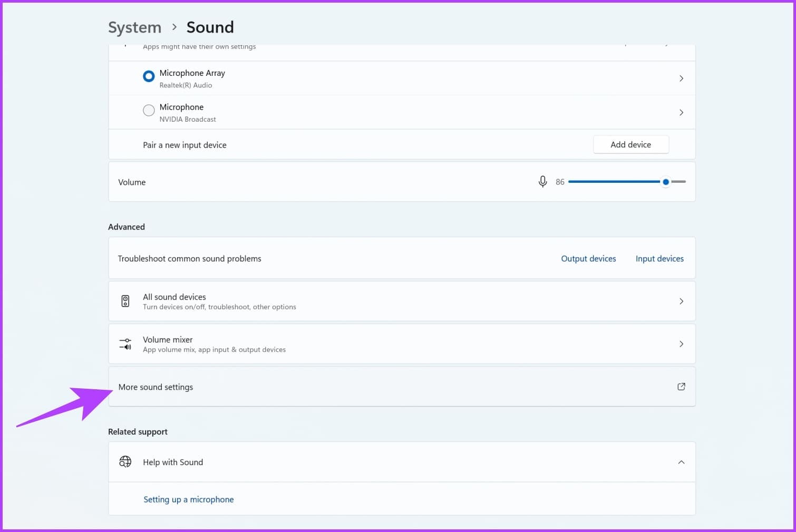Click the globe icon next to Help with Sound
This screenshot has height=532, width=796.
point(125,462)
